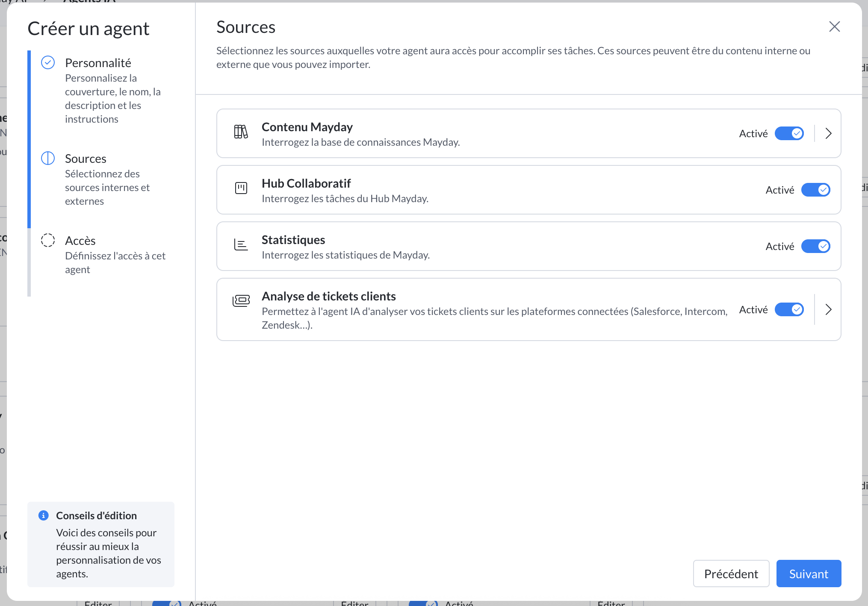
Task: Click the Hub Collaboratif board icon
Action: (241, 188)
